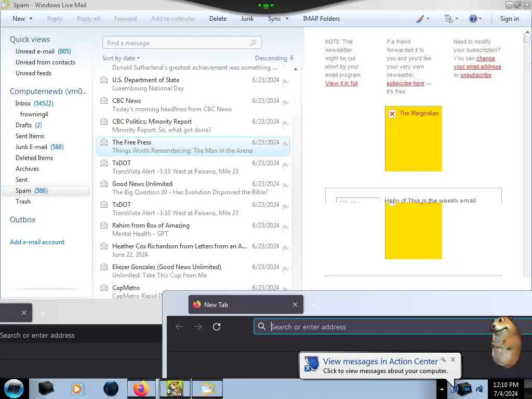Open the Trash folder
Screen dimensions: 532x399
coord(23,201)
